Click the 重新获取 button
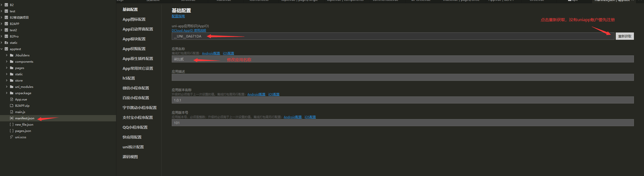Viewport: 644px width, 176px height. [x=625, y=37]
